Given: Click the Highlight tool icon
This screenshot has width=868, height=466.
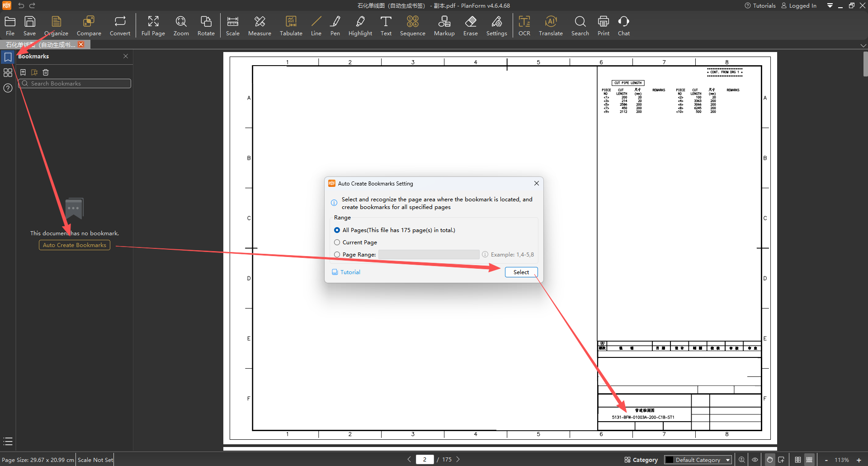Looking at the screenshot, I should pyautogui.click(x=360, y=26).
